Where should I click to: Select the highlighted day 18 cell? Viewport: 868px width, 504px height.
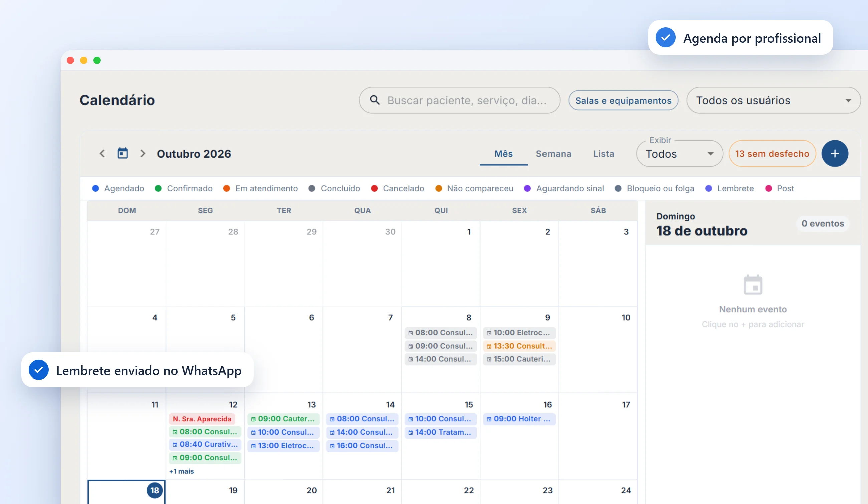click(127, 492)
